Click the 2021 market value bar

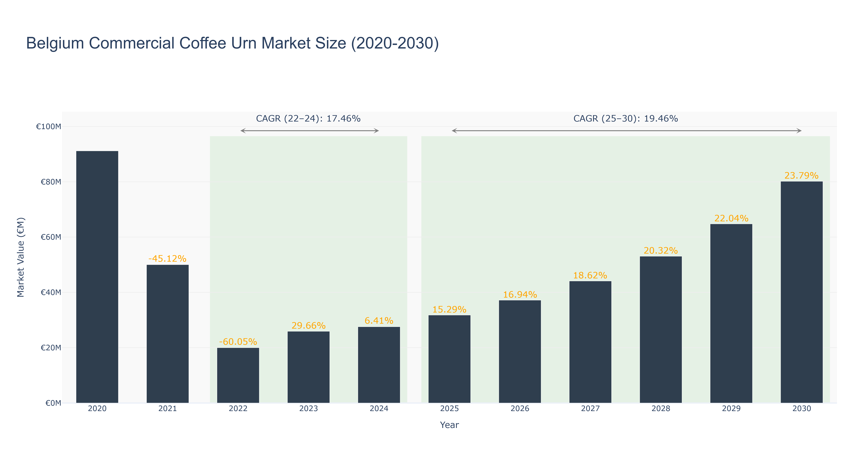click(167, 334)
